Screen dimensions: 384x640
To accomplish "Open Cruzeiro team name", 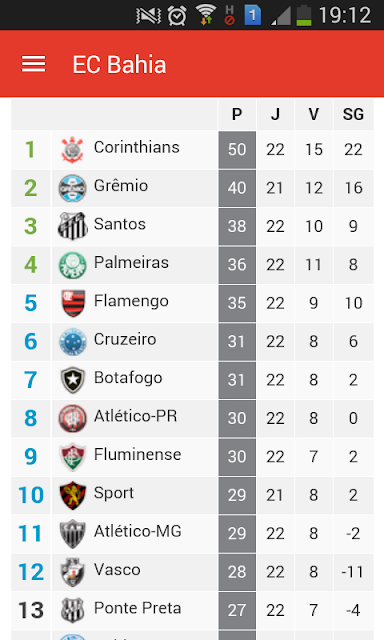I will pos(125,339).
